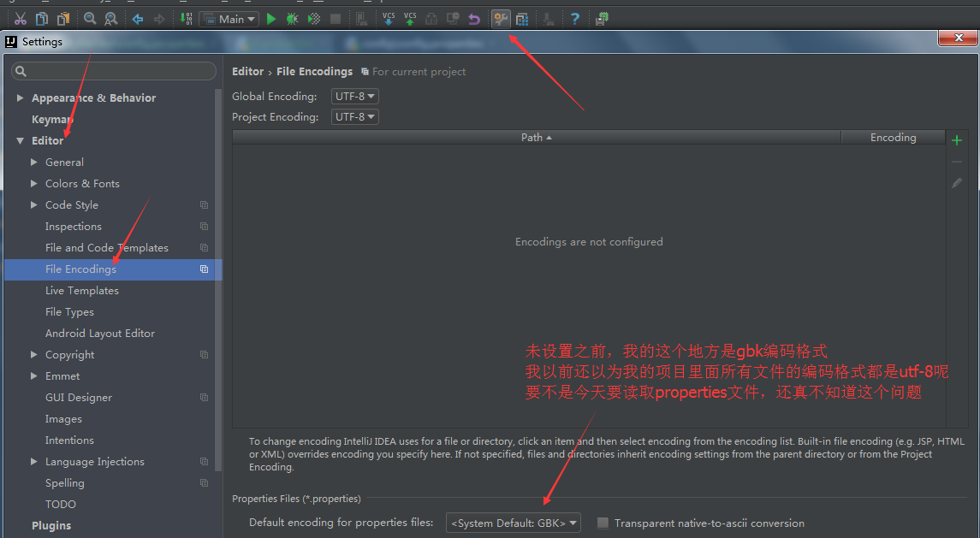Select Intentions settings page

(x=69, y=440)
